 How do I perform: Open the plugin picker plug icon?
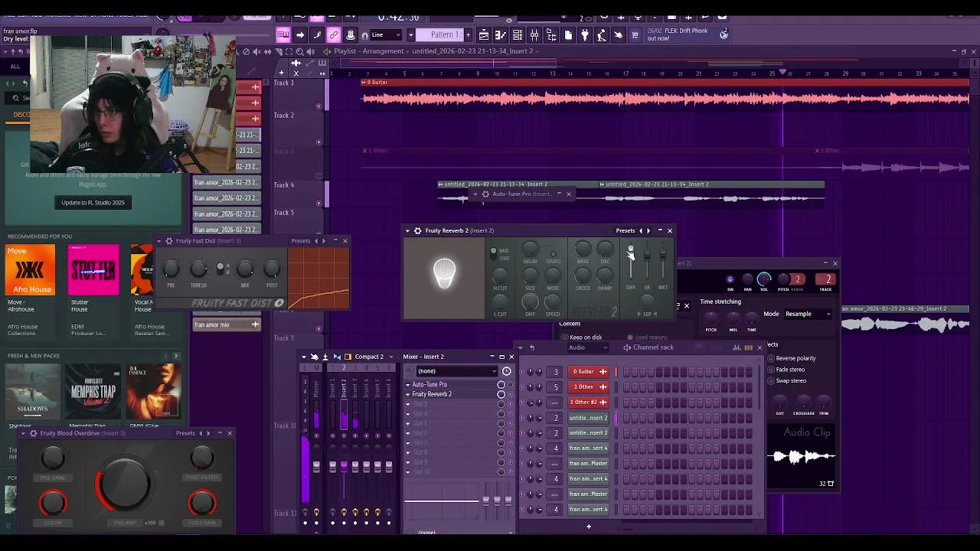click(x=585, y=34)
